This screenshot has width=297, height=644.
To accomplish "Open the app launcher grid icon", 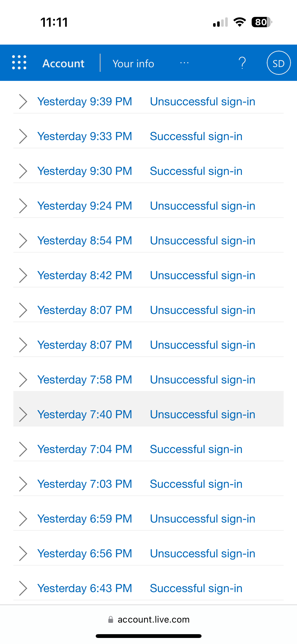I will coord(19,62).
